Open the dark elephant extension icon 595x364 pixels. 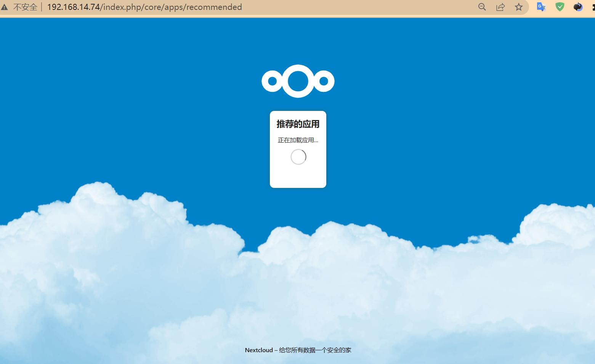click(x=578, y=7)
